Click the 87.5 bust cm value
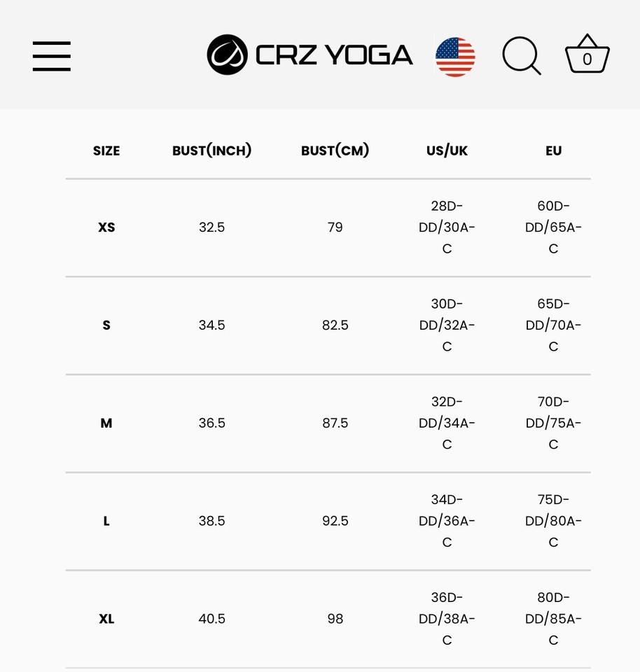 coord(335,423)
